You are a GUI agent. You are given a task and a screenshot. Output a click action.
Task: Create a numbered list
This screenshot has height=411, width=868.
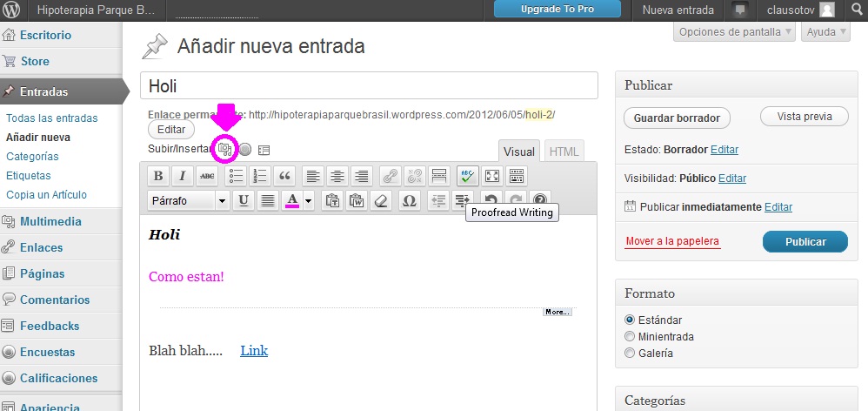(260, 176)
